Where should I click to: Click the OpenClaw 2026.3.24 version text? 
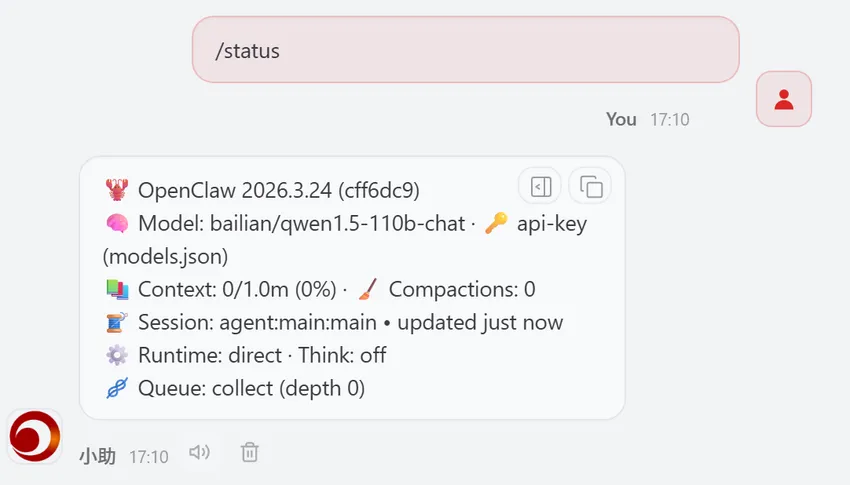pos(279,191)
